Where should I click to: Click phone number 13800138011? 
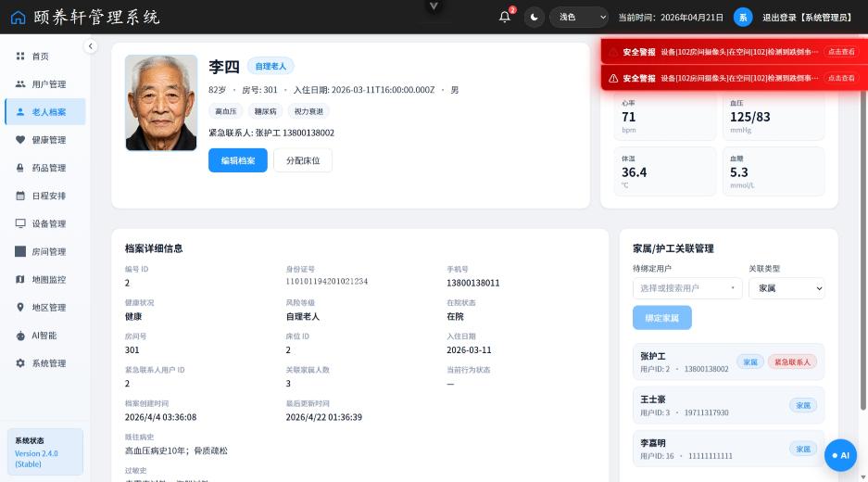(473, 283)
